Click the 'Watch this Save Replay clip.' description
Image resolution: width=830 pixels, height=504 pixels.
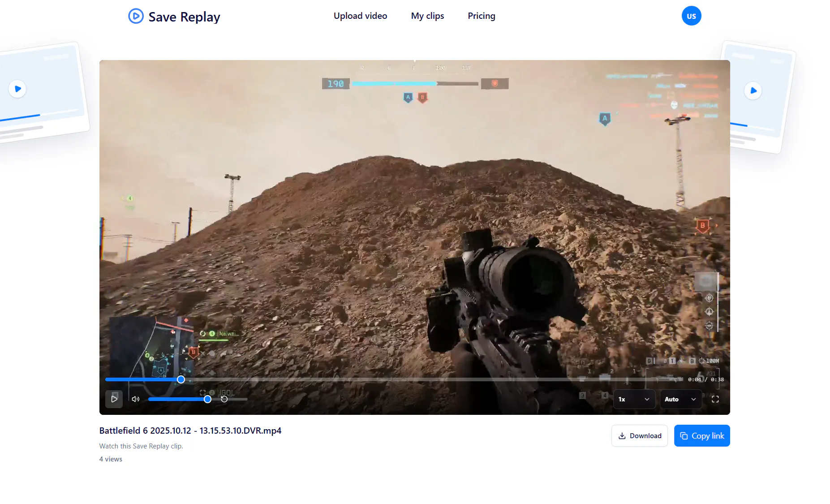141,446
